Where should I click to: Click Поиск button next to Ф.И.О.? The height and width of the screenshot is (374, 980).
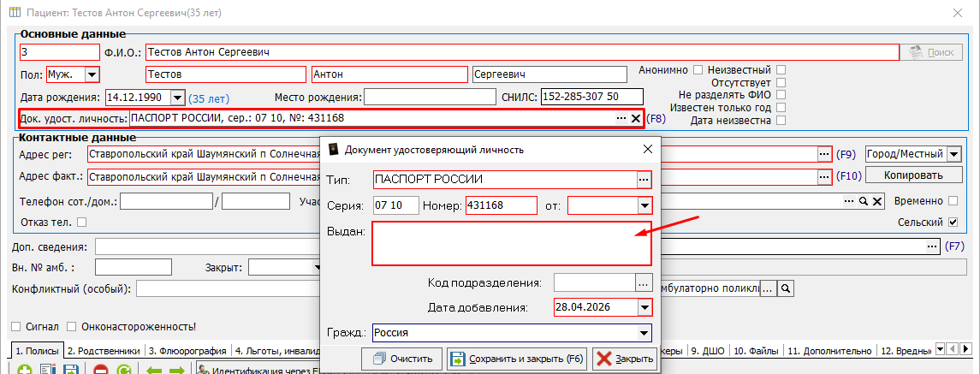coord(932,52)
